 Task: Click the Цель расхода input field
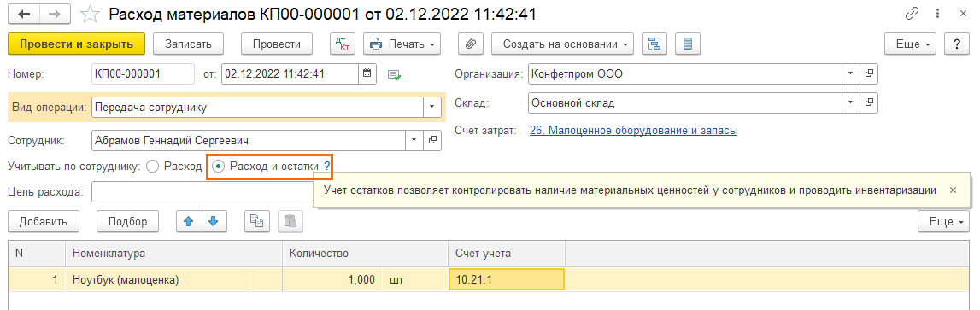(x=202, y=192)
